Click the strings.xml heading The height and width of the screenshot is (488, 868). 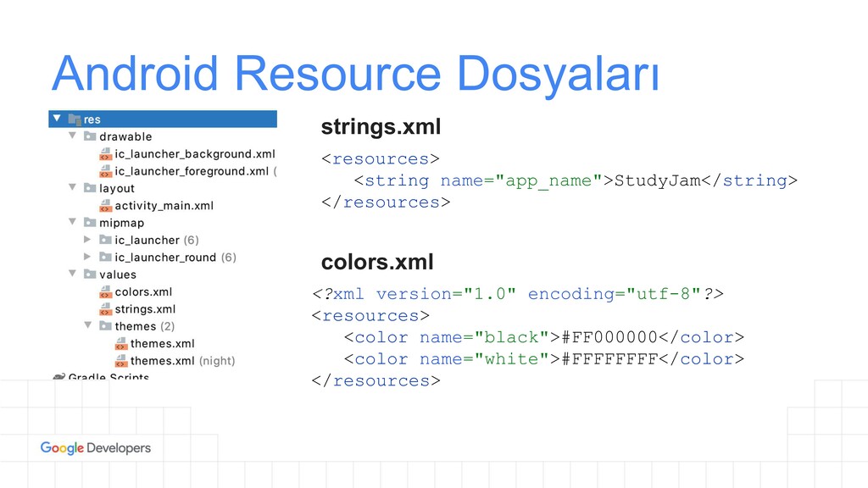(x=381, y=127)
